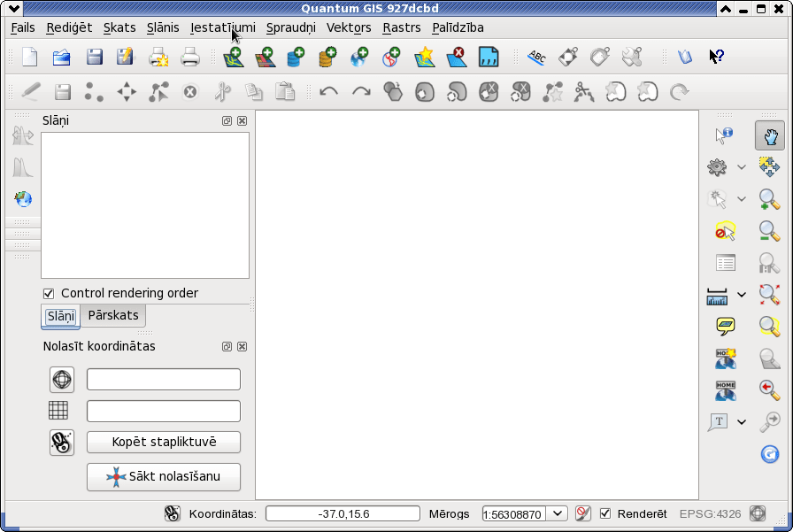The height and width of the screenshot is (532, 793).
Task: Open attribute table icon
Action: 726,263
